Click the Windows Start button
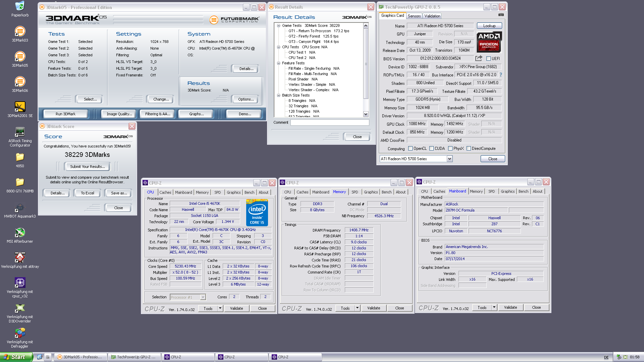The width and height of the screenshot is (644, 362). (x=16, y=357)
